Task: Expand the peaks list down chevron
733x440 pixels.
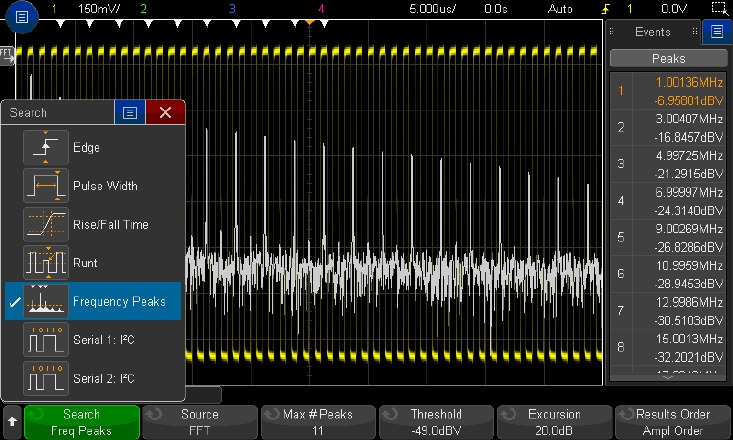Action: (x=668, y=377)
